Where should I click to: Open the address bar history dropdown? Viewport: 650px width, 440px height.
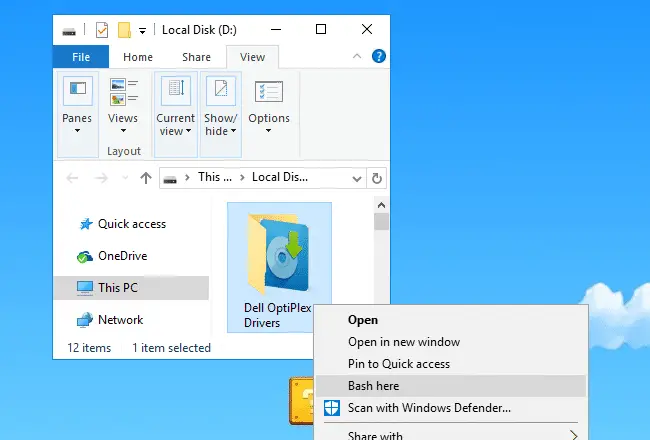357,179
